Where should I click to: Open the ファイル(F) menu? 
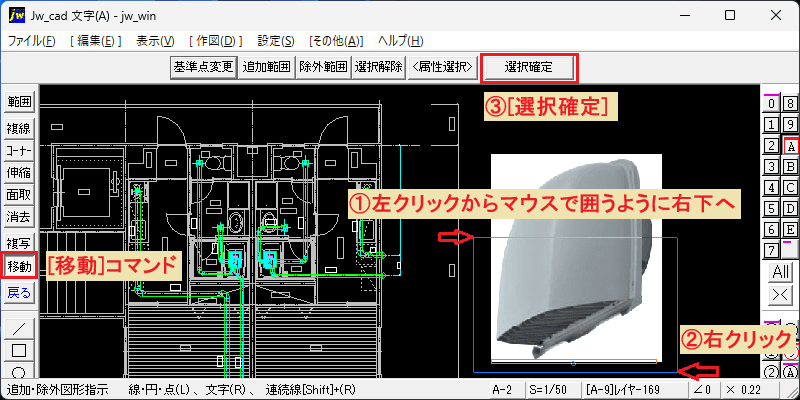pyautogui.click(x=32, y=41)
